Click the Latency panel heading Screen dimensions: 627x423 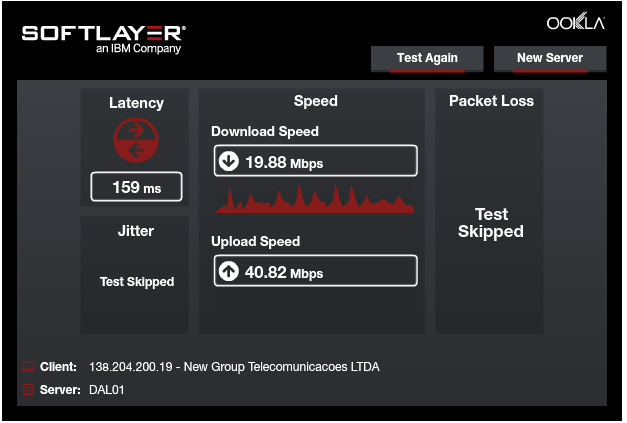(x=136, y=103)
